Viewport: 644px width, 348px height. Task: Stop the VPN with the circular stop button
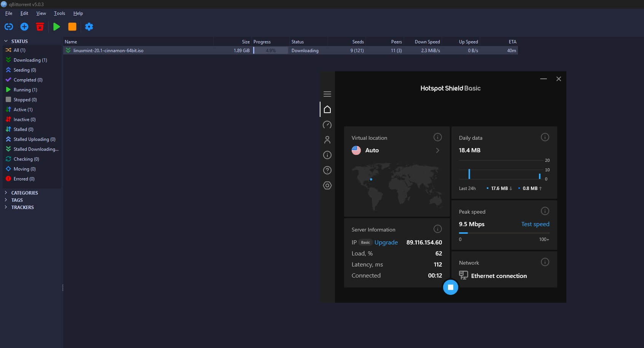click(451, 287)
